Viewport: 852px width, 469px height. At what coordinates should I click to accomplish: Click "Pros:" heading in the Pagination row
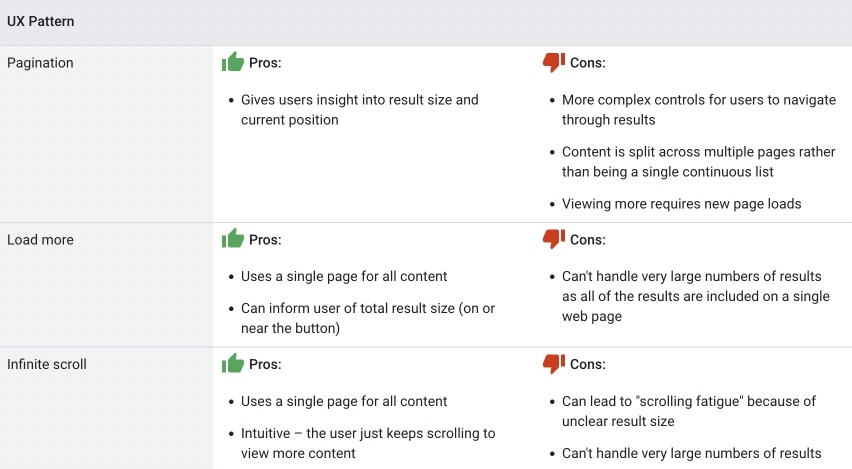tap(265, 63)
